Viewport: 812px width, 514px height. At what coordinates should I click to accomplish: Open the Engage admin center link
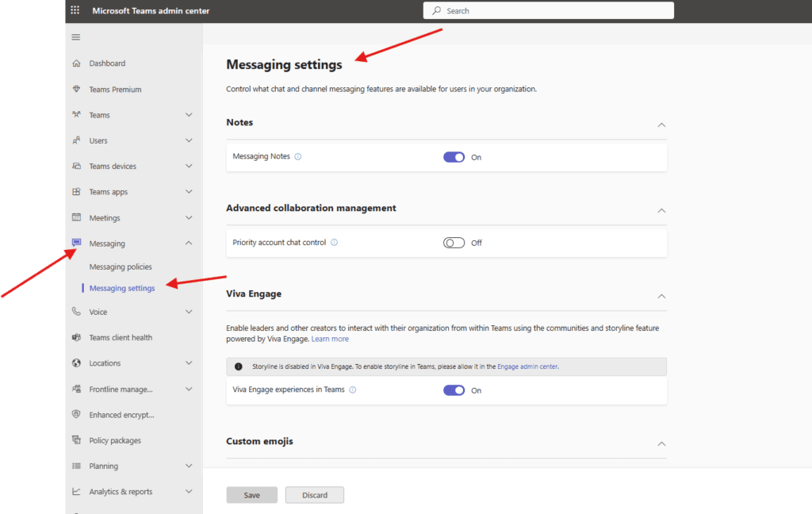tap(527, 366)
